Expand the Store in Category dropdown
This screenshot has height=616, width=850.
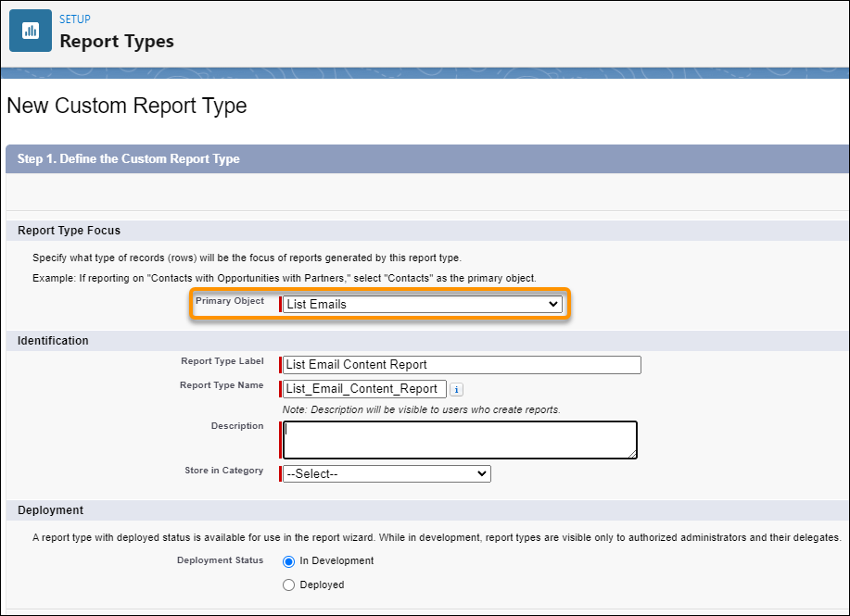pyautogui.click(x=387, y=473)
